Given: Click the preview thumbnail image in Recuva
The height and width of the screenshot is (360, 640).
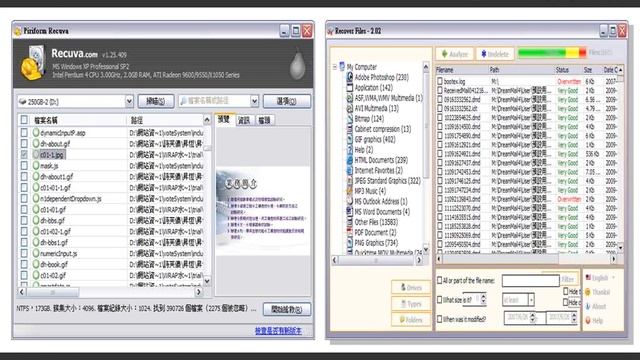Looking at the screenshot, I should [x=262, y=211].
